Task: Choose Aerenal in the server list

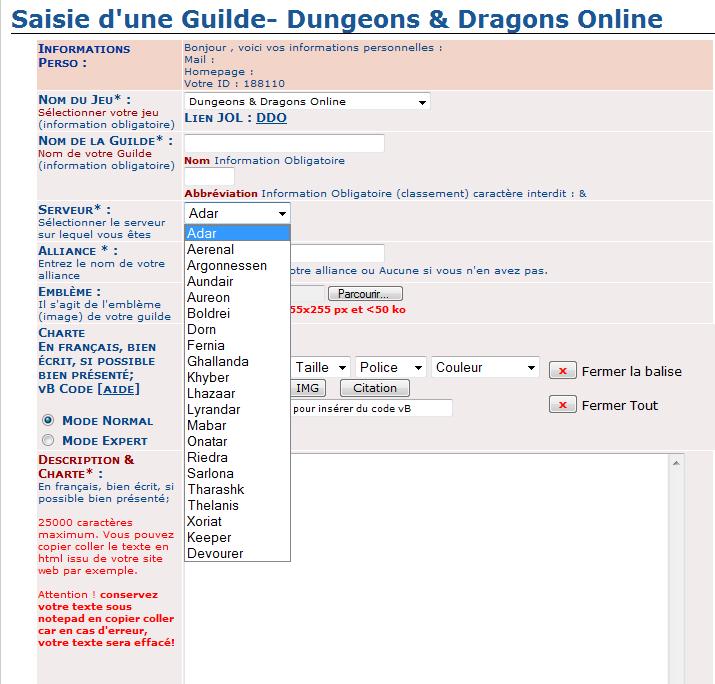Action: point(237,249)
